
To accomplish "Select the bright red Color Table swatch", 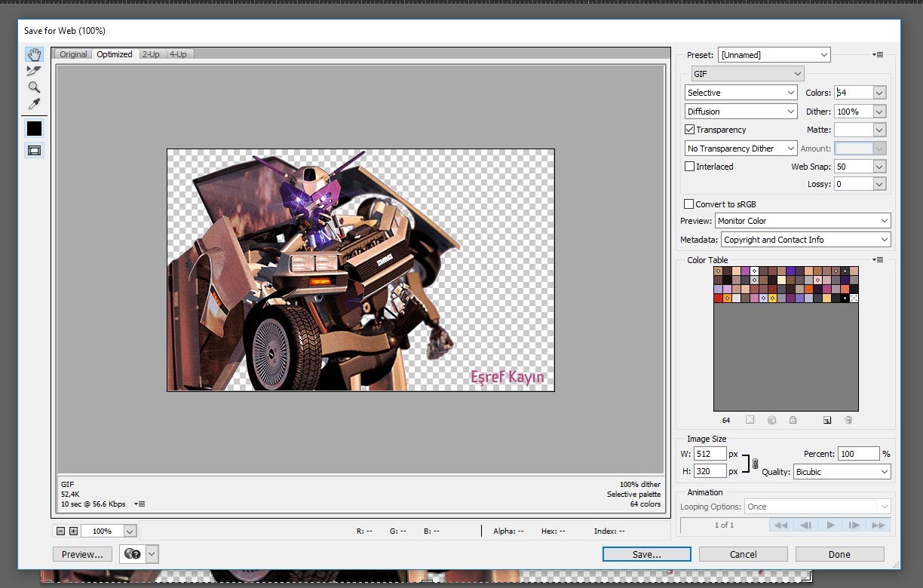I will tap(718, 298).
